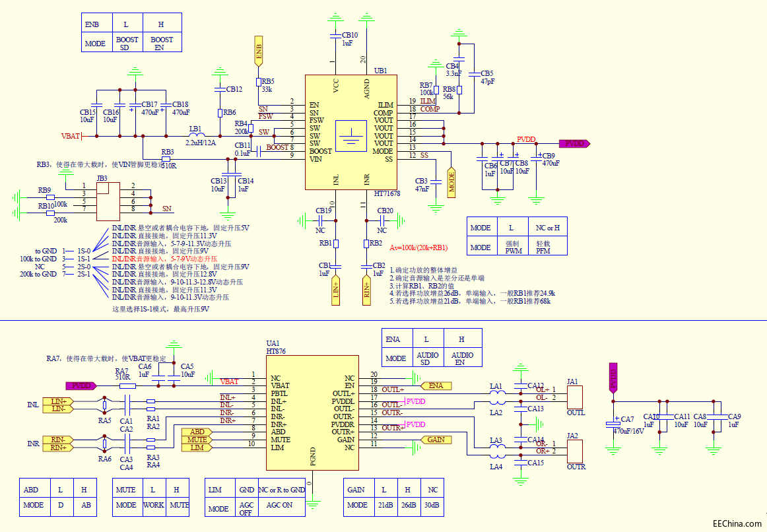
Task: Select the purple PVDD port beside CB9
Action: pos(574,144)
